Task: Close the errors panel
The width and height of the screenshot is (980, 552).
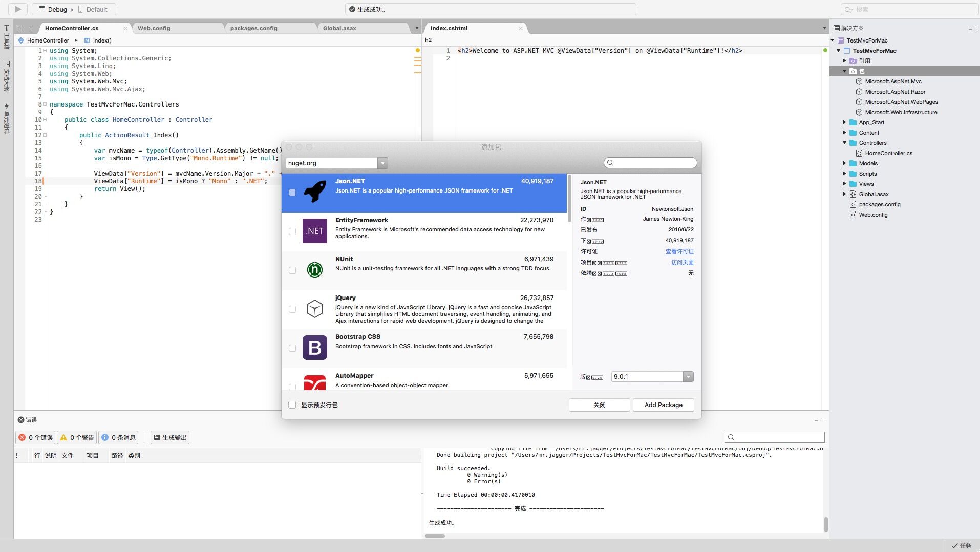Action: click(823, 419)
